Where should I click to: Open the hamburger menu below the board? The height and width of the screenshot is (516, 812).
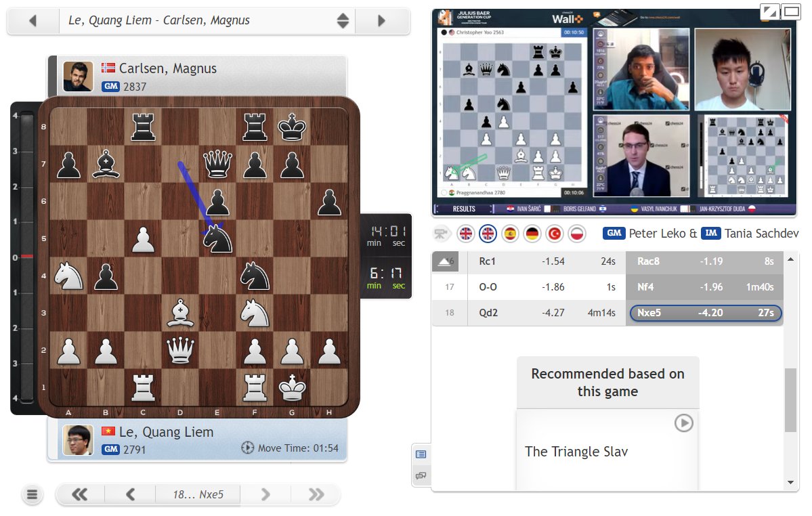pos(32,495)
